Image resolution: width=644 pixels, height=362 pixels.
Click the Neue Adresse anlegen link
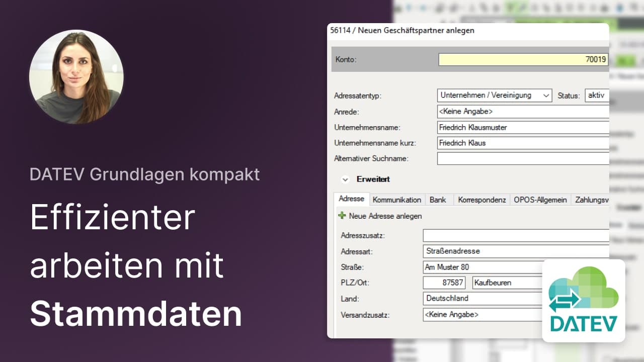click(385, 216)
